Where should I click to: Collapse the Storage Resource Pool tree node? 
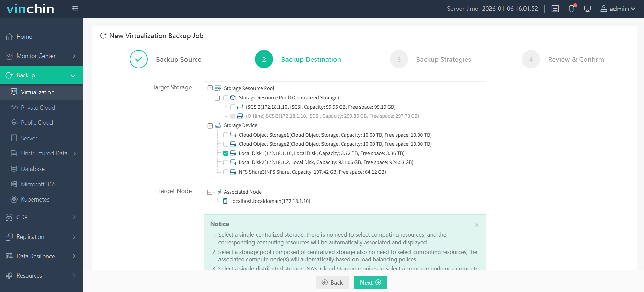tap(210, 88)
